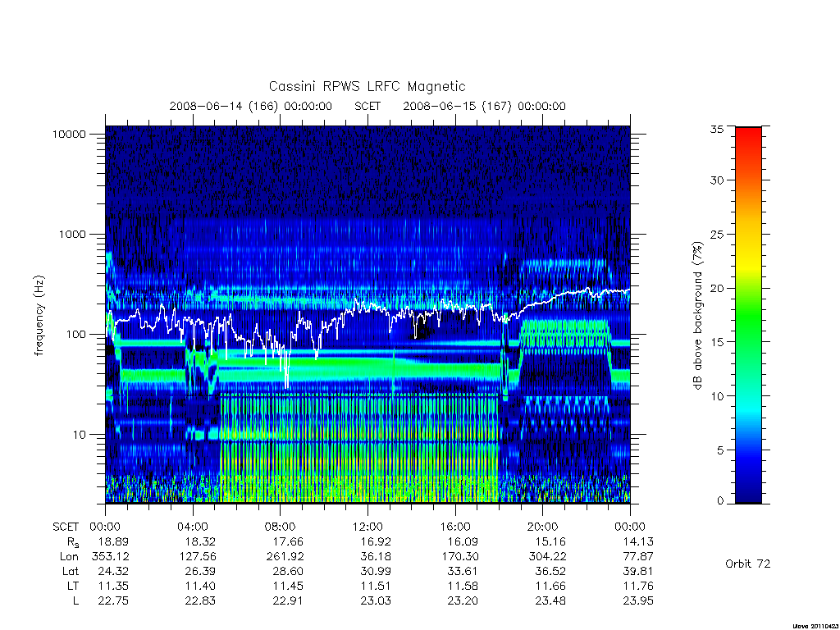Click the 1000 frequency axis label
This screenshot has width=840, height=630.
[x=72, y=234]
